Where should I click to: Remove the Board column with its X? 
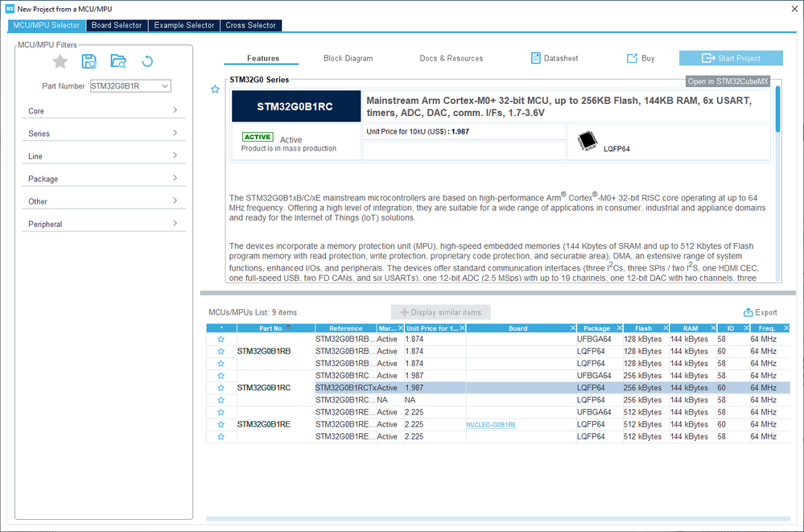click(x=573, y=328)
